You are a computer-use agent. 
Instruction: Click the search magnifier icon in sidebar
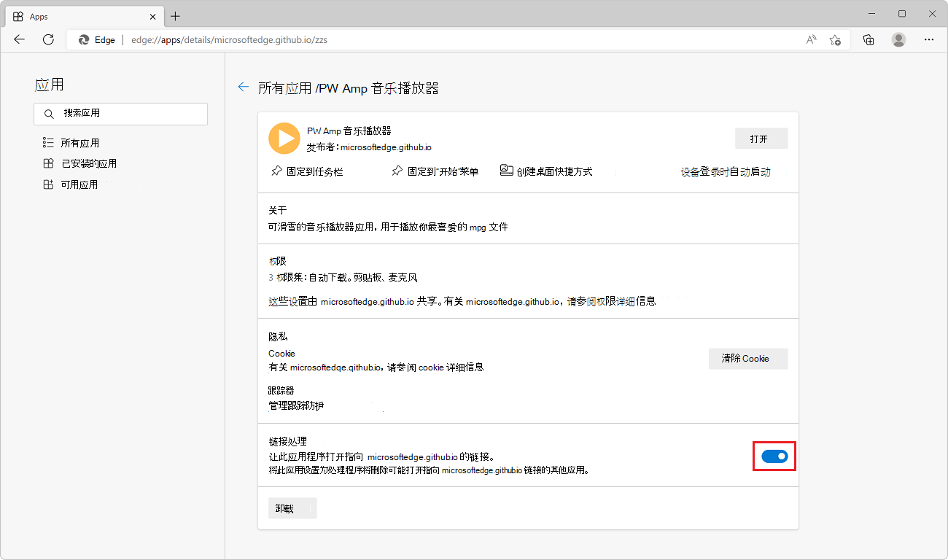(x=49, y=114)
